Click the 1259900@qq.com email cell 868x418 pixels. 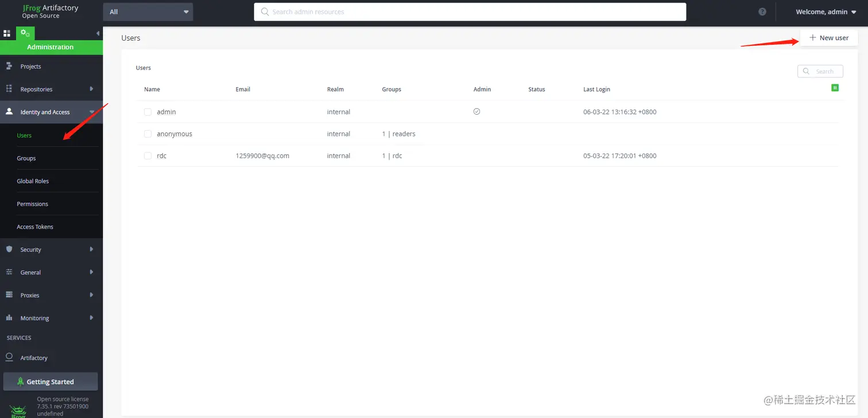click(x=262, y=155)
